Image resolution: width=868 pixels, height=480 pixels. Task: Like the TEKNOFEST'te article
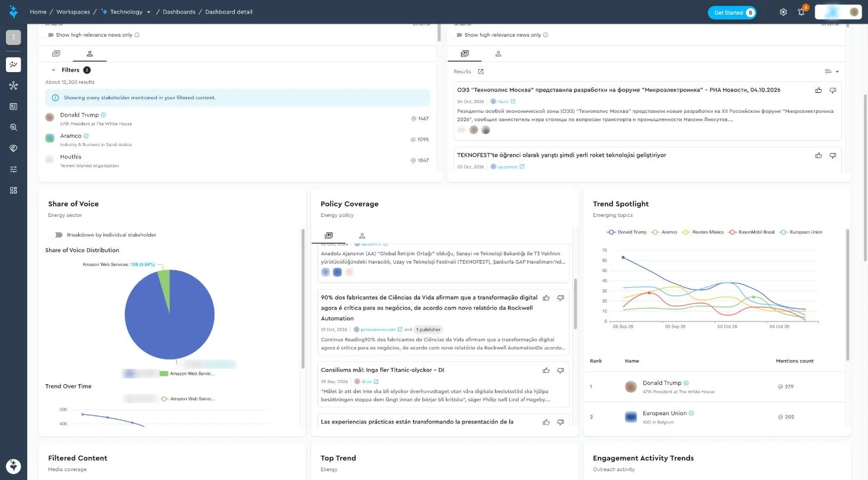point(818,155)
